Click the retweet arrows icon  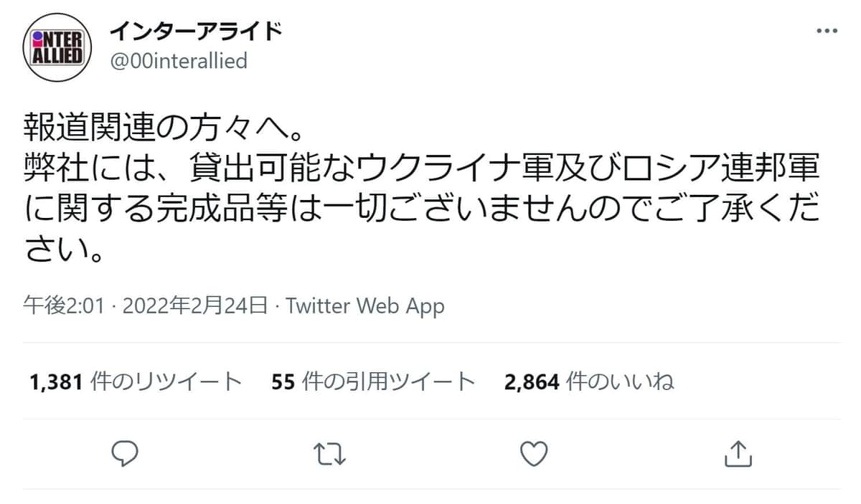click(x=330, y=453)
